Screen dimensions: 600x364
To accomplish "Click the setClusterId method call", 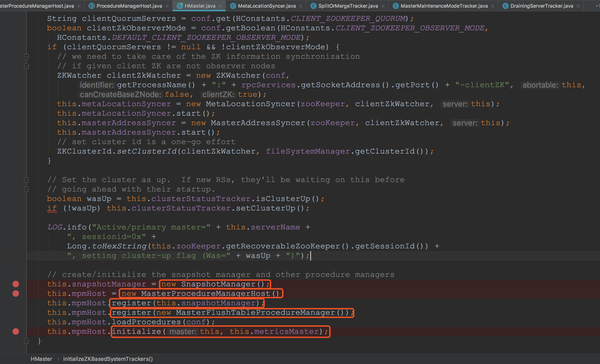I will [x=147, y=152].
